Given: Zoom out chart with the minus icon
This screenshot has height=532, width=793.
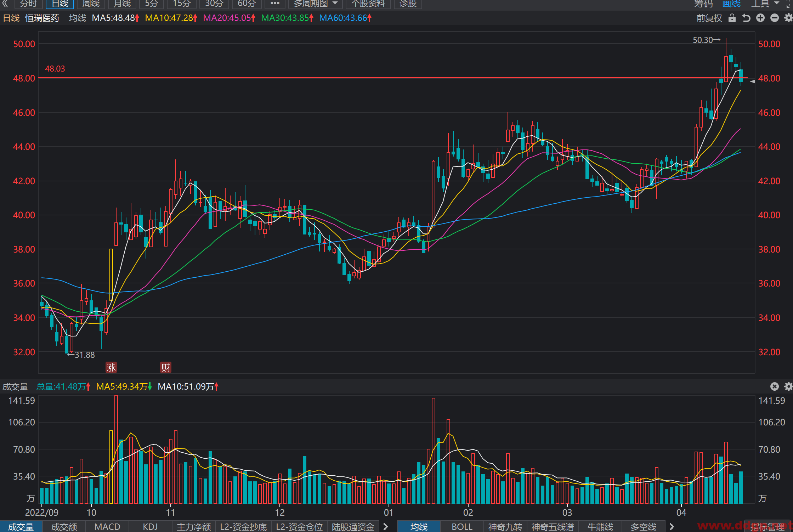Looking at the screenshot, I should (775, 18).
